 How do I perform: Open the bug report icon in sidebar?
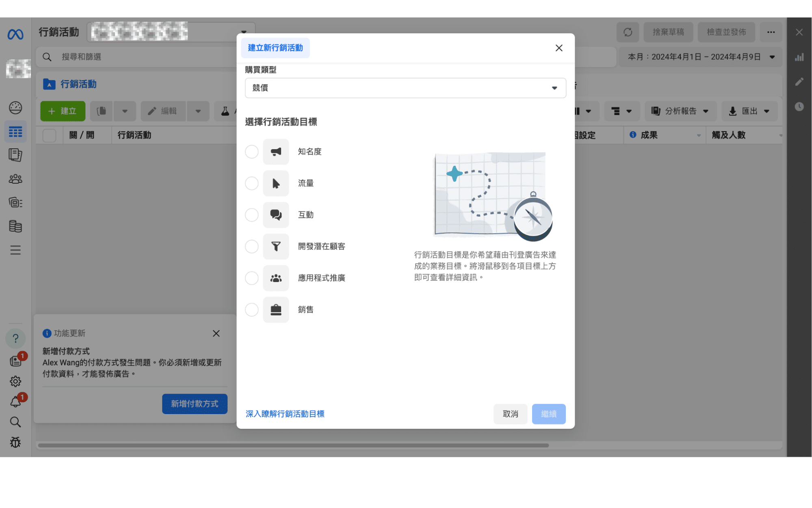click(x=15, y=443)
